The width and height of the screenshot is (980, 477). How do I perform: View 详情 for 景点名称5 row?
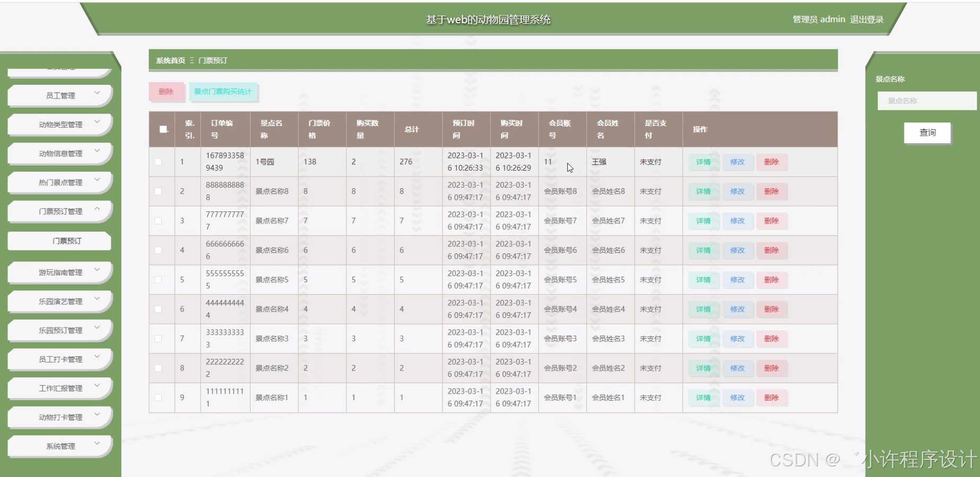(703, 280)
